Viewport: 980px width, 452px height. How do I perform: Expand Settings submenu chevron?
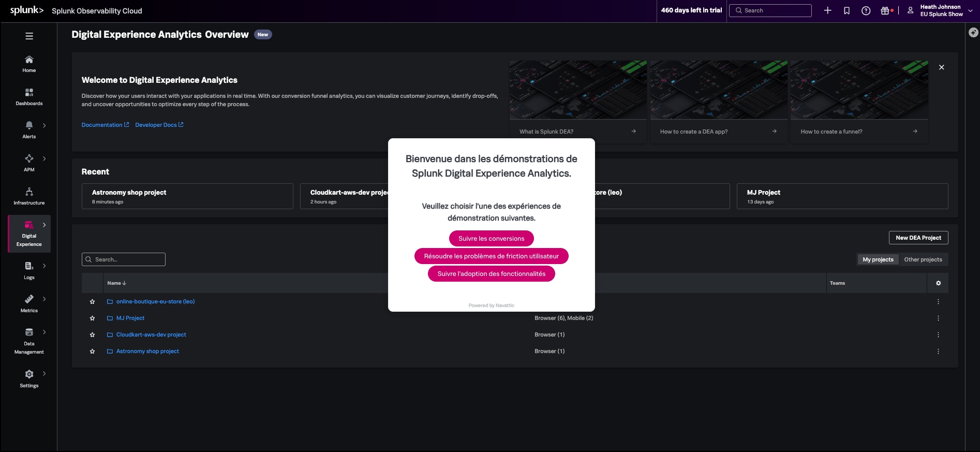coord(44,373)
